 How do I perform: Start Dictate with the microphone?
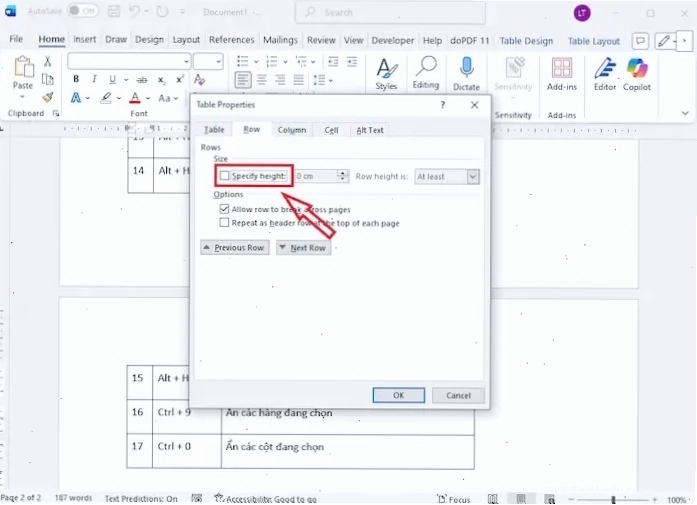[x=466, y=74]
